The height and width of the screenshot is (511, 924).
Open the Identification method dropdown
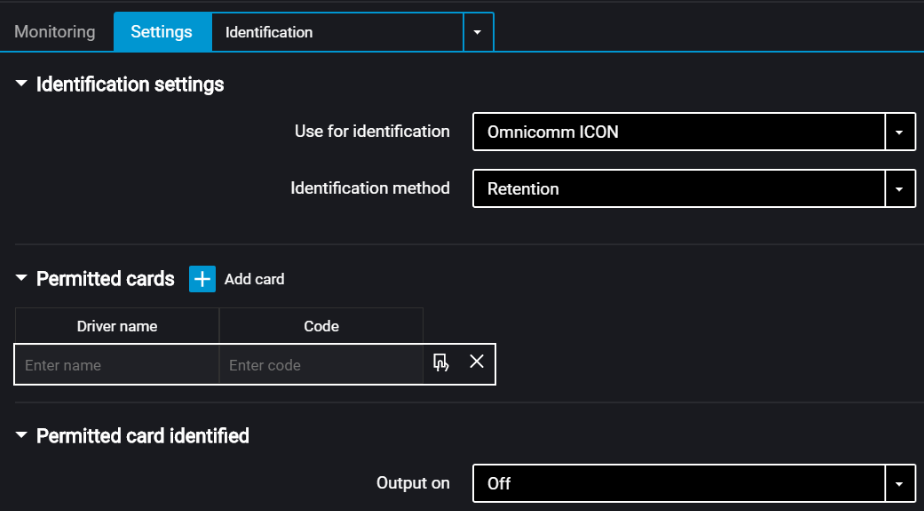[x=899, y=189]
